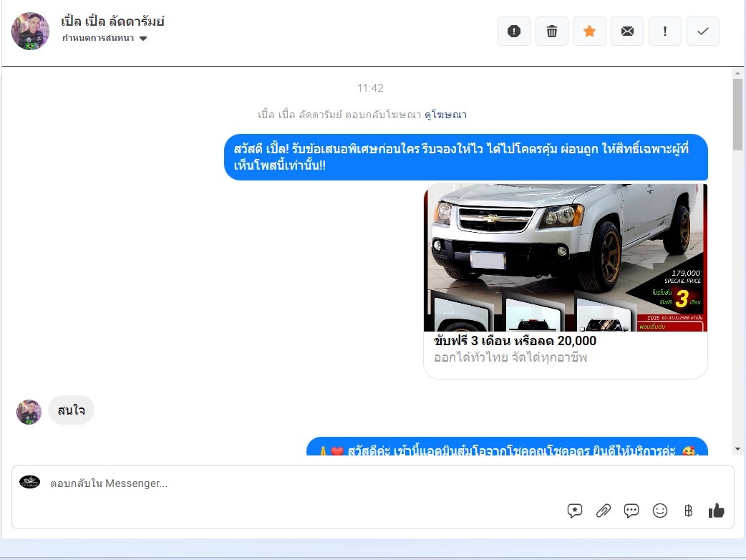Open the emoji picker smiley icon
Viewport: 746px width, 560px height.
[660, 511]
